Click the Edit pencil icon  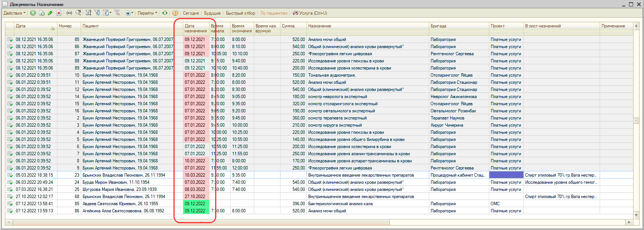[50, 13]
